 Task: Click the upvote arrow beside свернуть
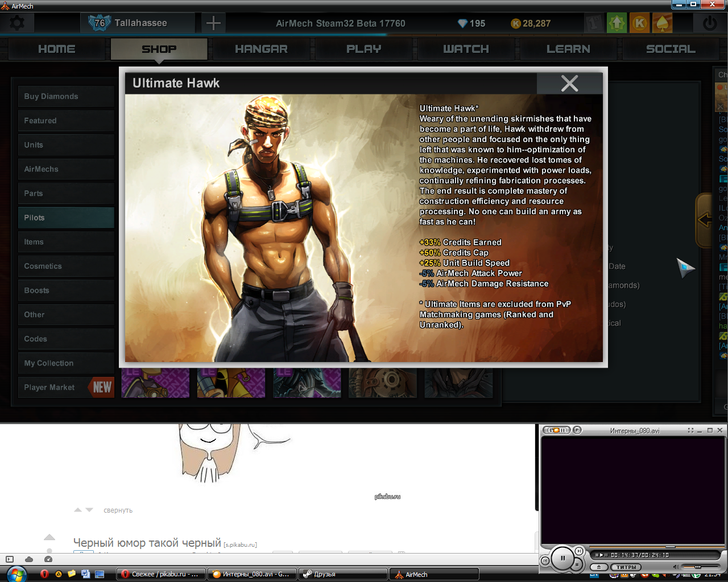coord(78,510)
